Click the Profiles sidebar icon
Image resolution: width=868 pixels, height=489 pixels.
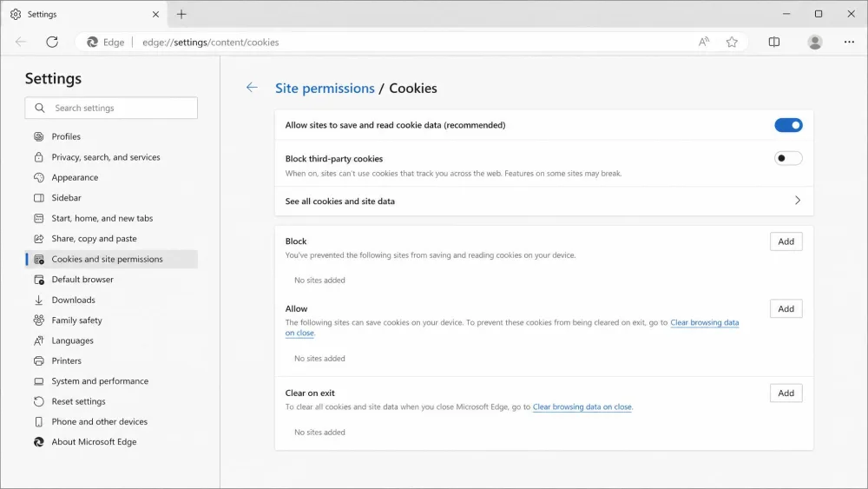[39, 136]
